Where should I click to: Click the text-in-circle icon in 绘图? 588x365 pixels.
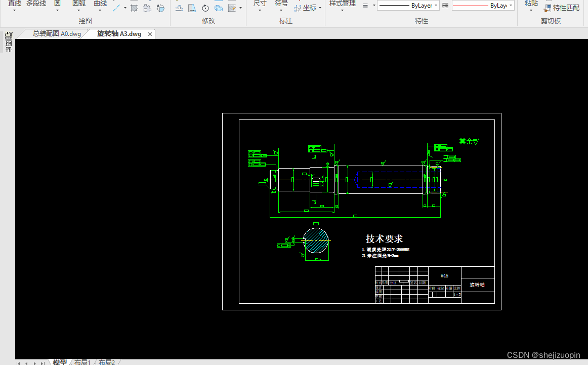pos(160,8)
